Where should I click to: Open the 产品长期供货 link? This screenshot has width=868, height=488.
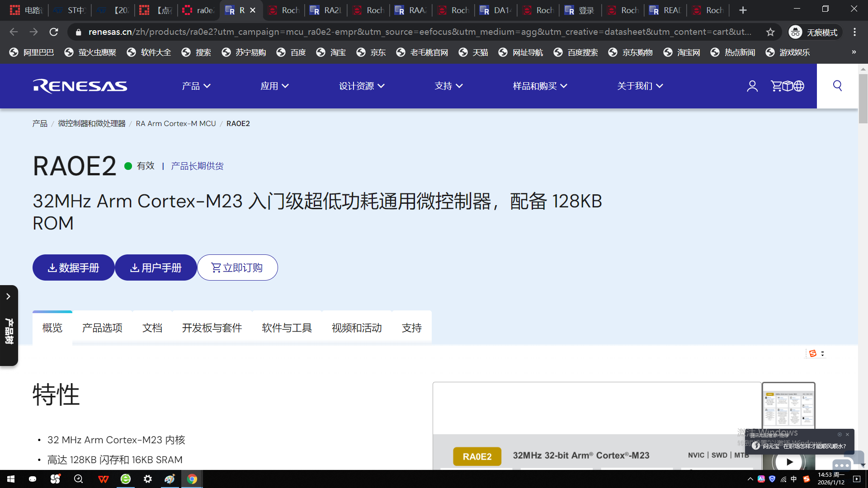click(x=197, y=166)
